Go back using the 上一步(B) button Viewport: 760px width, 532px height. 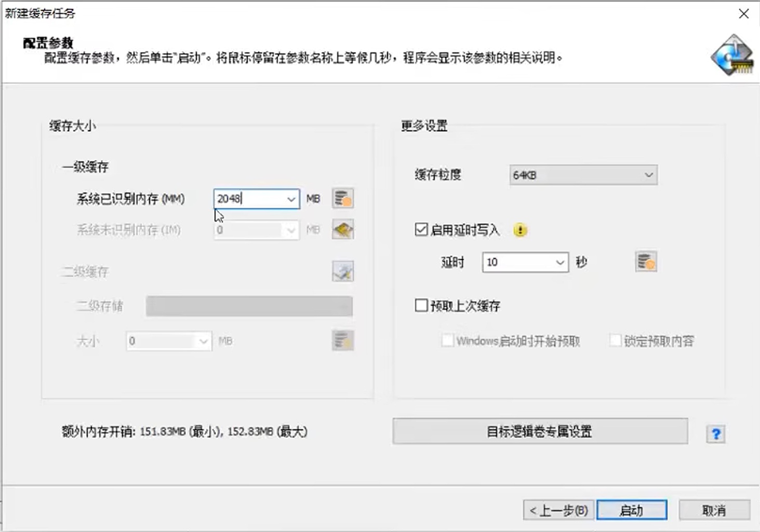(558, 510)
